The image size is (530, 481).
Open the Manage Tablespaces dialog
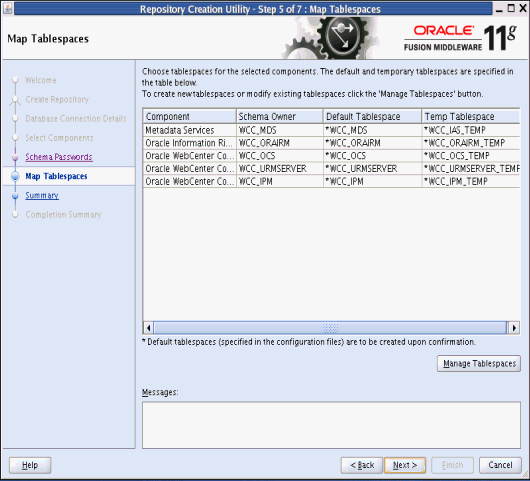click(x=479, y=364)
